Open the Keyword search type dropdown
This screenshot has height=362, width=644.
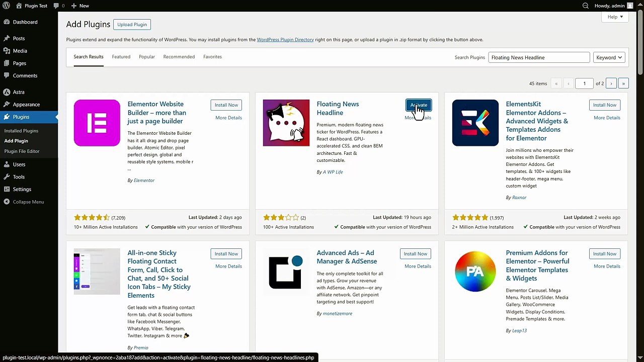coord(609,57)
